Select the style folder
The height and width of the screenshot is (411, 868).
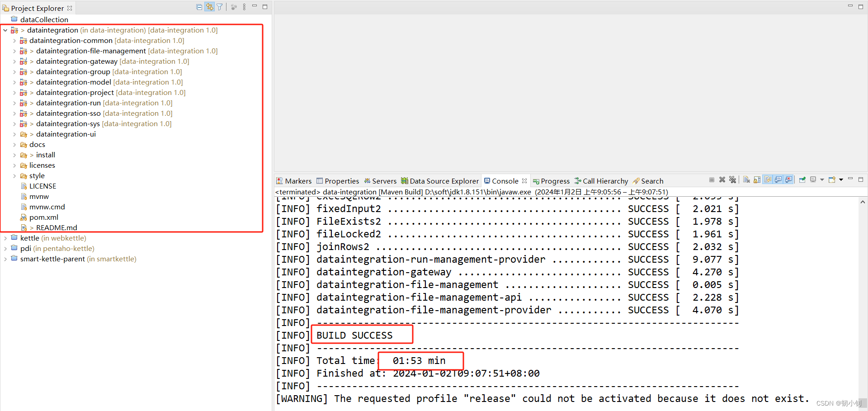(37, 176)
